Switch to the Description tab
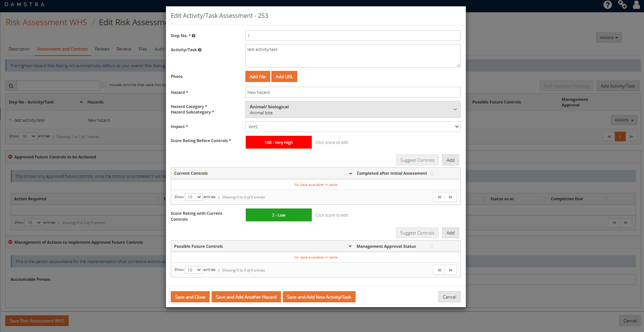 pyautogui.click(x=19, y=49)
